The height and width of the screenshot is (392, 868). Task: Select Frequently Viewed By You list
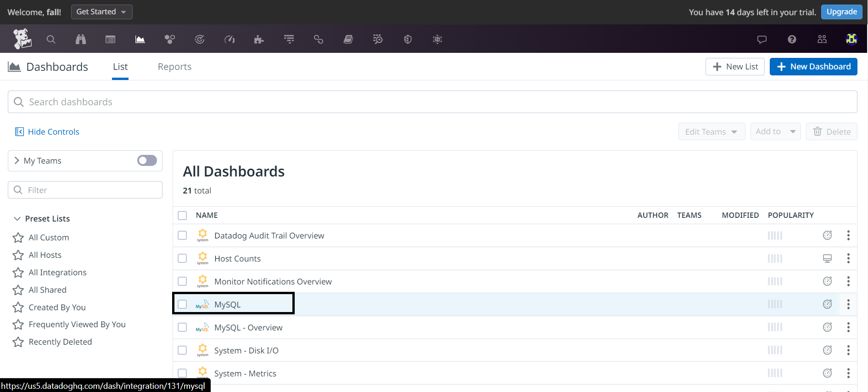(x=77, y=324)
